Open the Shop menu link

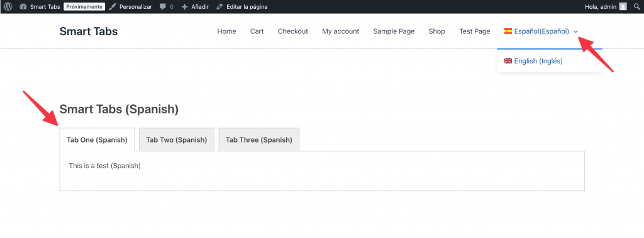coord(436,31)
